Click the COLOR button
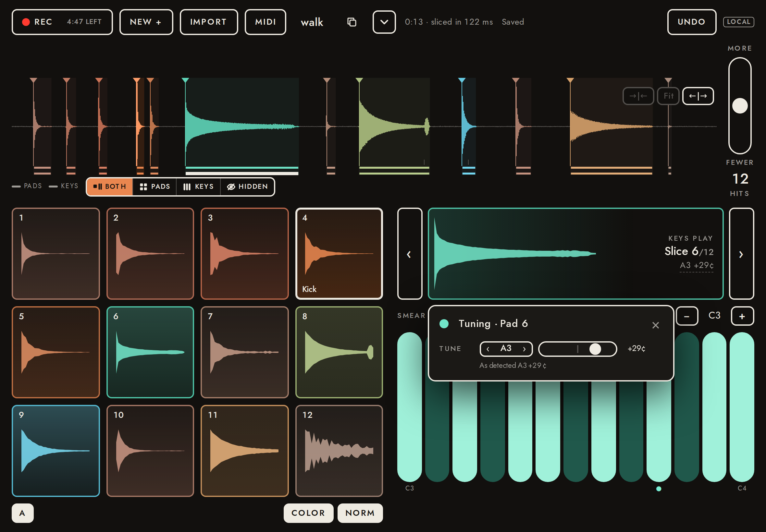The image size is (766, 532). [308, 513]
